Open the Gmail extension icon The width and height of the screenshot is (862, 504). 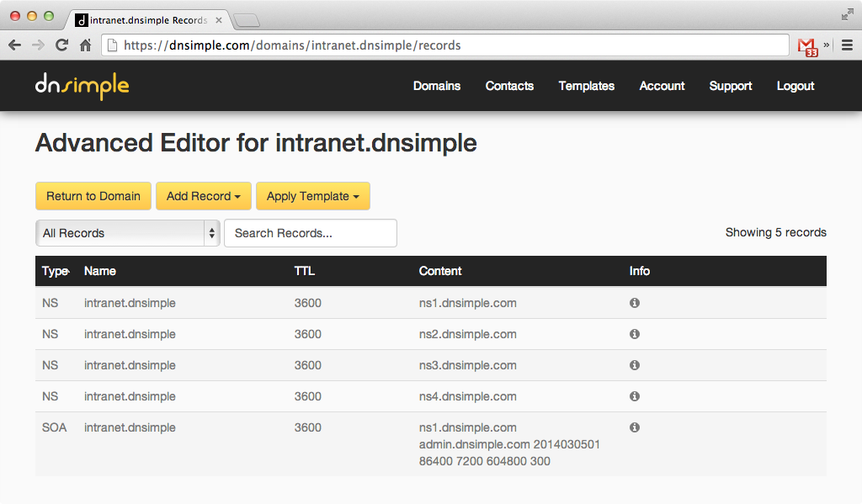(x=807, y=47)
